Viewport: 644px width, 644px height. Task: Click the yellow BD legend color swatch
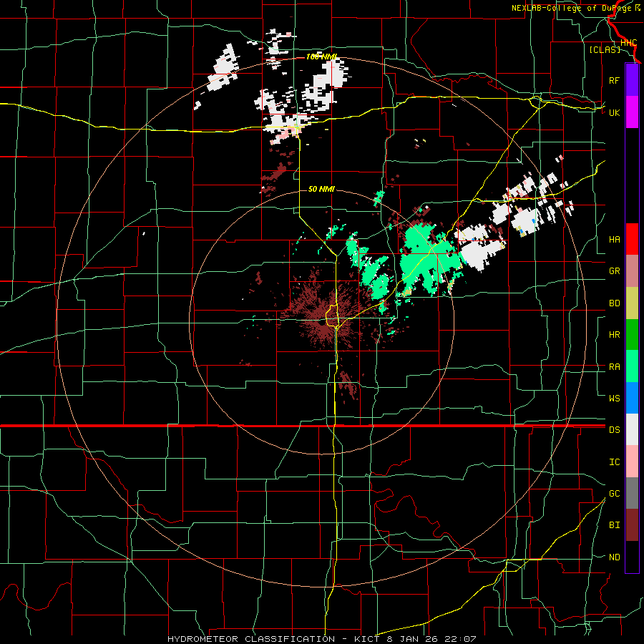point(632,303)
